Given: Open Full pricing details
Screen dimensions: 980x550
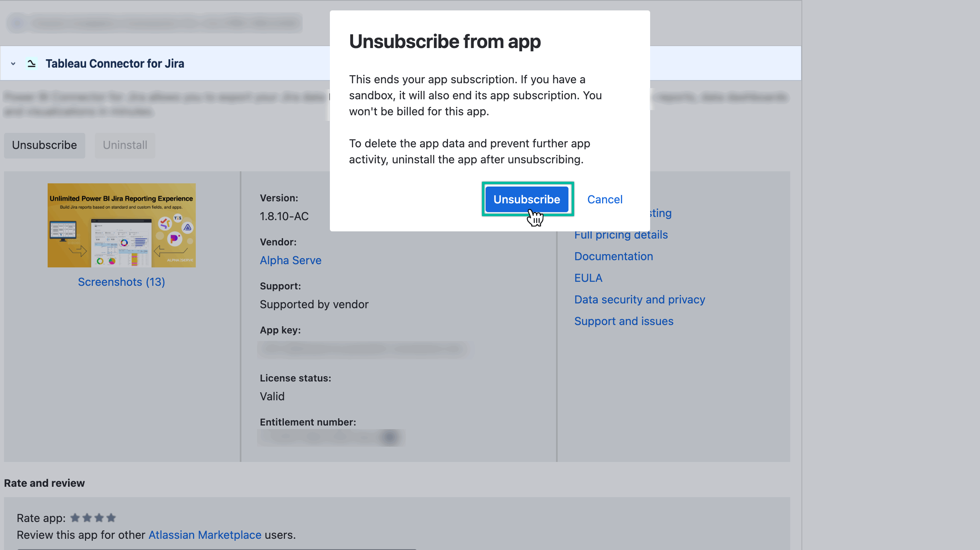Looking at the screenshot, I should [621, 235].
